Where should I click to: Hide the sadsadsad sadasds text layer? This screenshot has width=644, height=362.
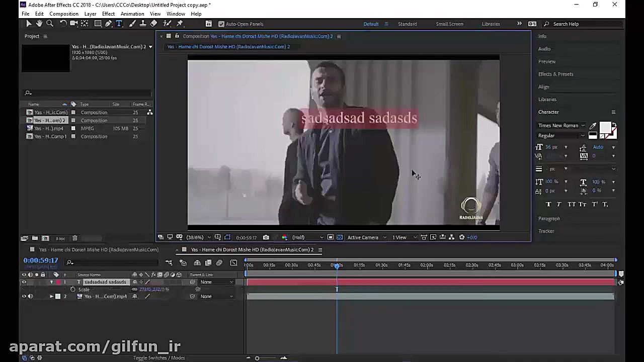(x=24, y=282)
